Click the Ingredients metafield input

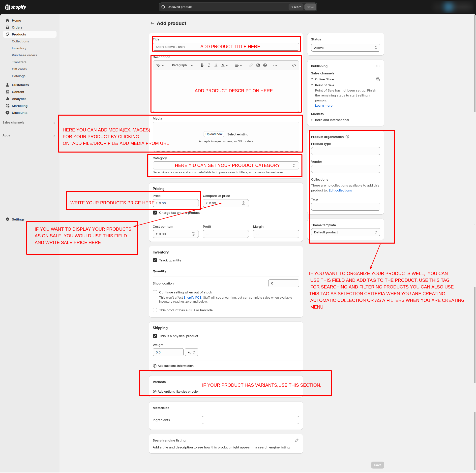pyautogui.click(x=250, y=420)
